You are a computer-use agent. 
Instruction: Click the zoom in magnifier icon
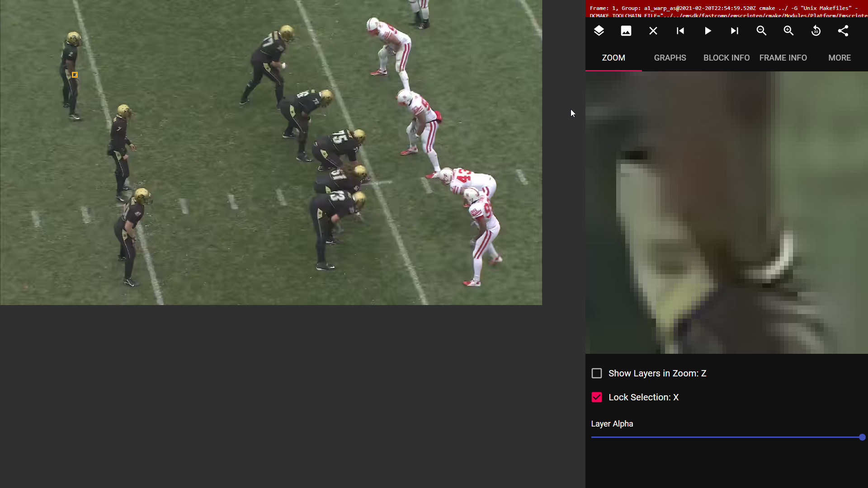788,31
